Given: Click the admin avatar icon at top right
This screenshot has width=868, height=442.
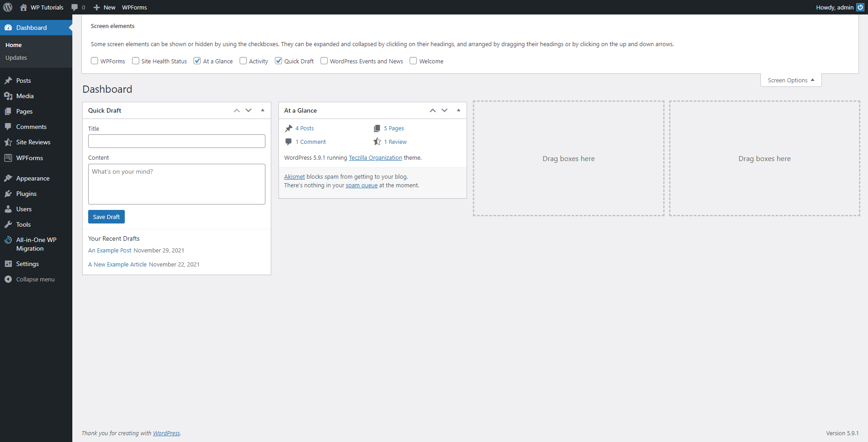Looking at the screenshot, I should click(860, 7).
